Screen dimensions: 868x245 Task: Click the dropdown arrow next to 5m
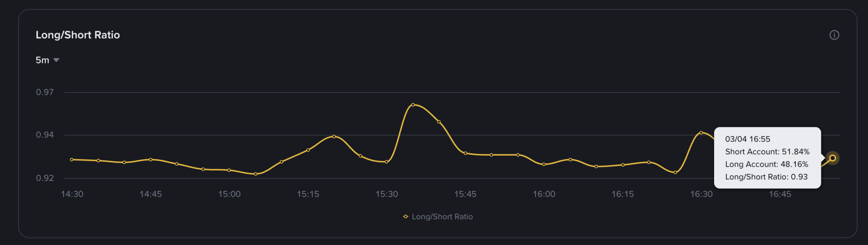[x=56, y=60]
